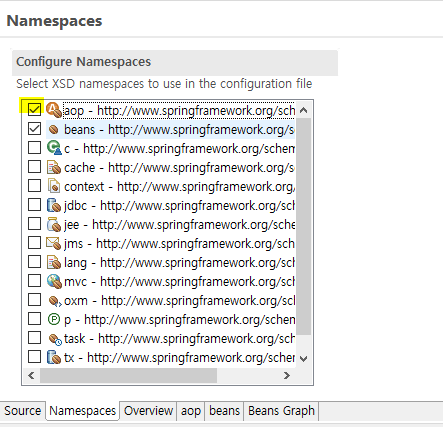Check the oxm namespace checkbox
Screen dimensions: 443x427
(x=34, y=300)
